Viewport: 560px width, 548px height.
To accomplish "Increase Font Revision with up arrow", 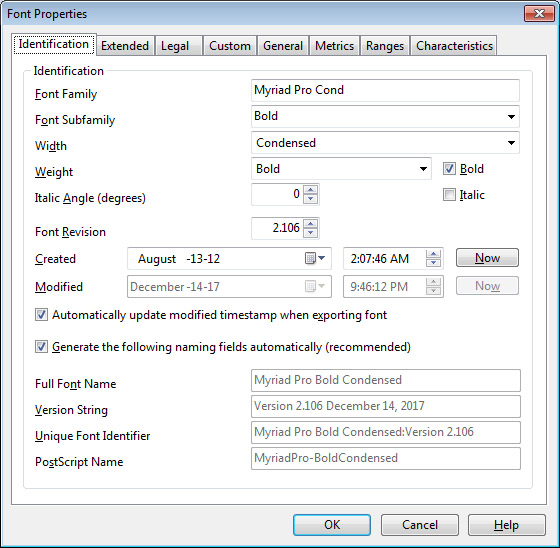I will [x=310, y=224].
